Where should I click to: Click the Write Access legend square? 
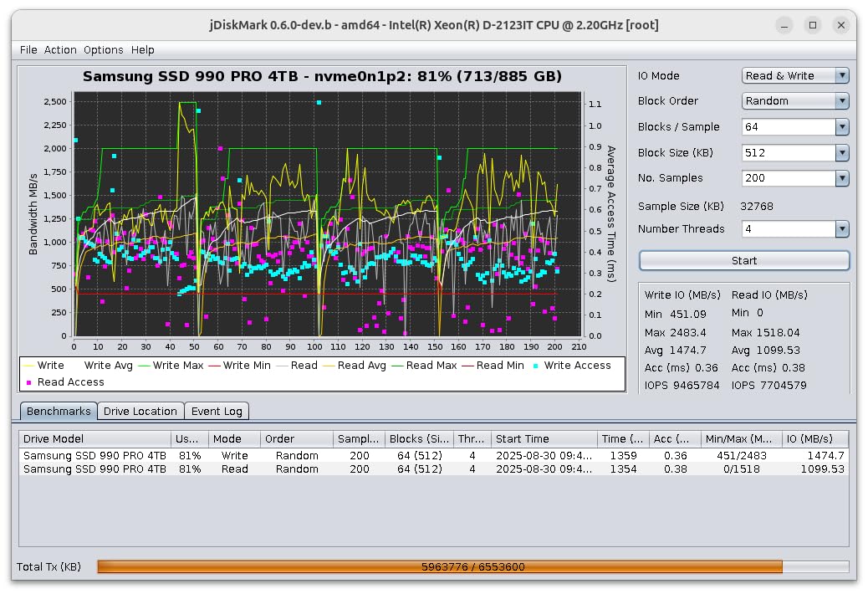click(535, 366)
